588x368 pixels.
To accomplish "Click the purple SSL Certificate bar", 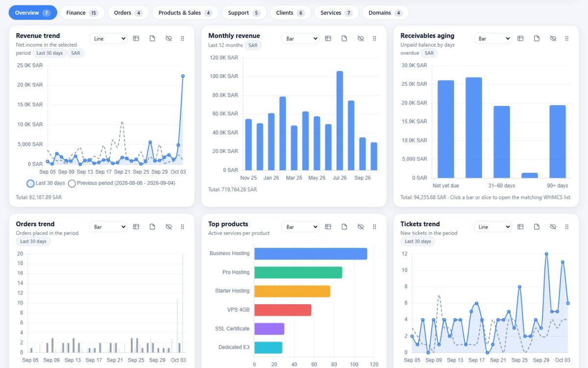I will [269, 329].
